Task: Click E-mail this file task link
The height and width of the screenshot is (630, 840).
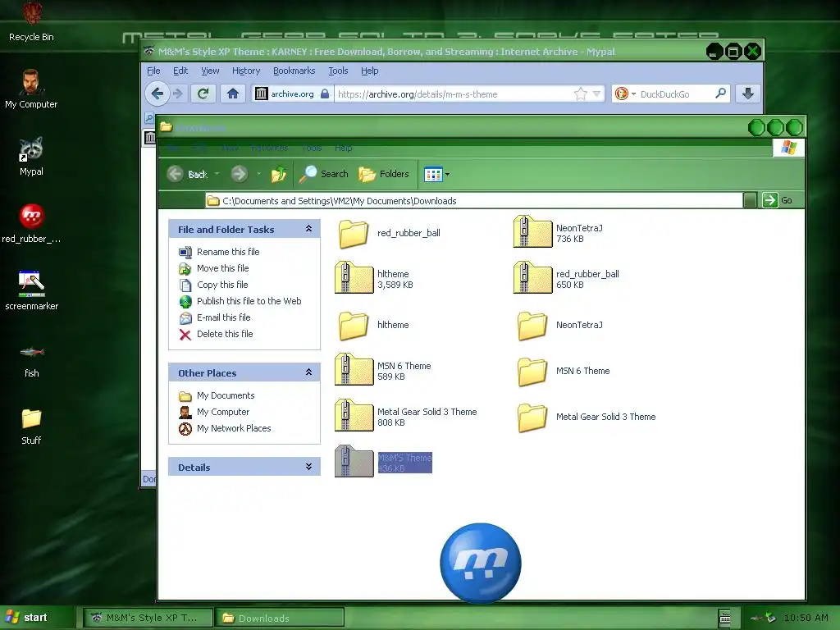Action: point(223,317)
